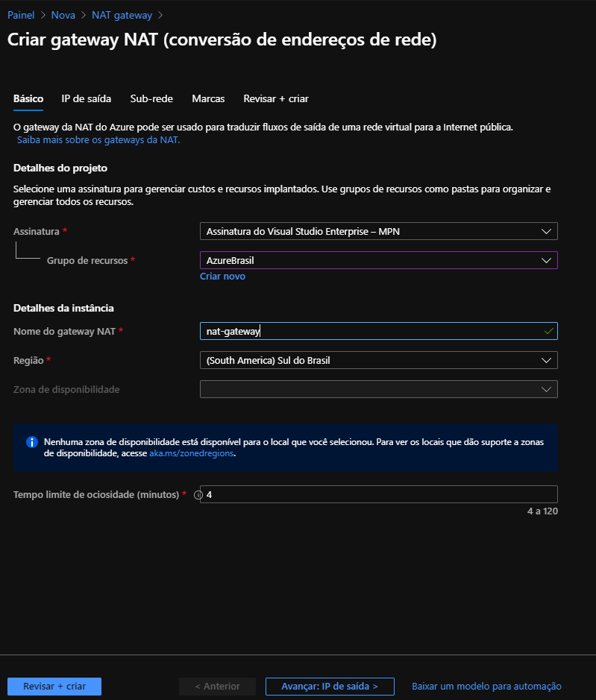
Task: Click the page title Criar gateway NAT
Action: [222, 40]
